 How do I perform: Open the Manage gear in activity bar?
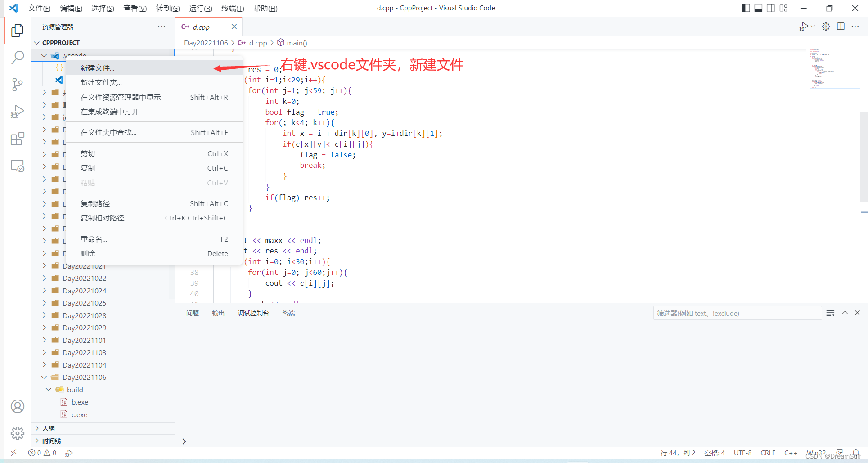(17, 433)
